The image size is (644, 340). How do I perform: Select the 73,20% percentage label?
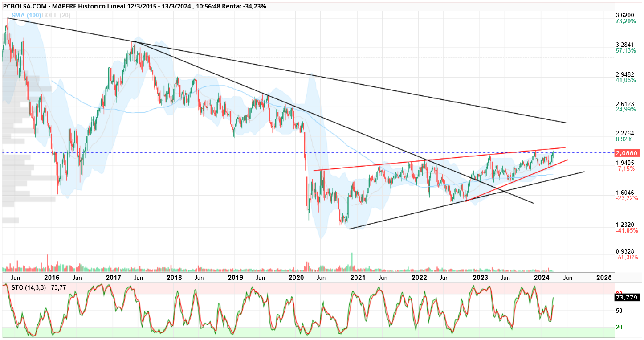[625, 21]
